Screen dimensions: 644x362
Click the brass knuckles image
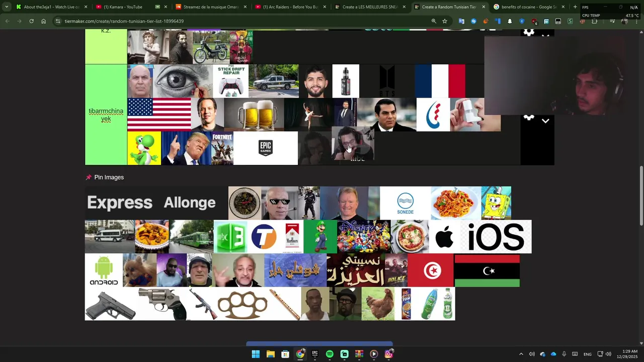243,304
